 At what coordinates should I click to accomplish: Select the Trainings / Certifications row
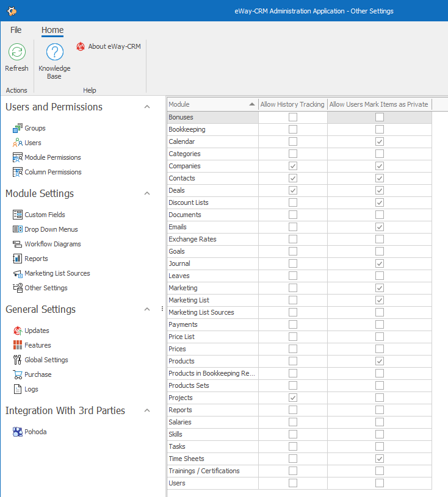(299, 471)
